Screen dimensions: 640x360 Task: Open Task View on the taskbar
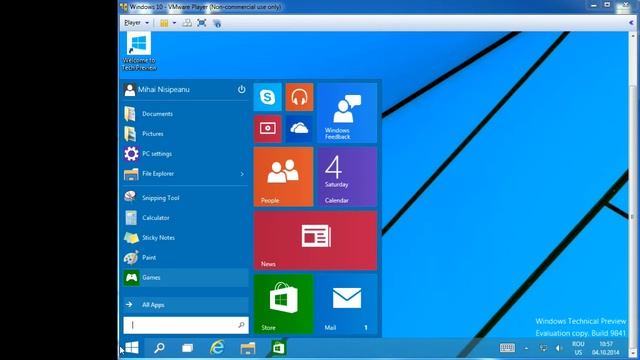pyautogui.click(x=187, y=348)
